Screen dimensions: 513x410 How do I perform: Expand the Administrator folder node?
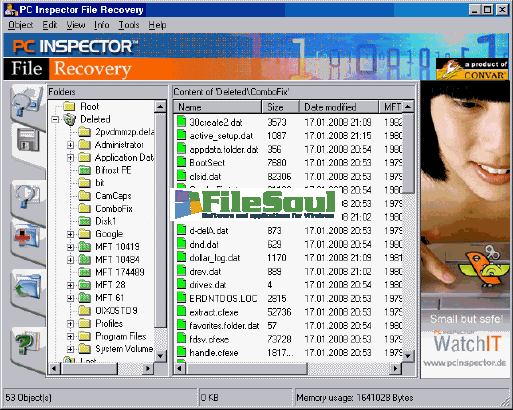coord(70,145)
